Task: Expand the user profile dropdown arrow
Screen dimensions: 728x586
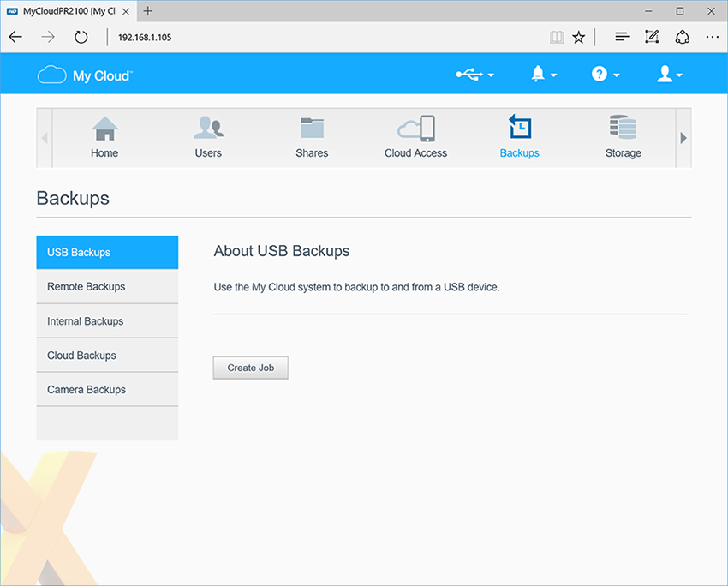Action: 679,75
